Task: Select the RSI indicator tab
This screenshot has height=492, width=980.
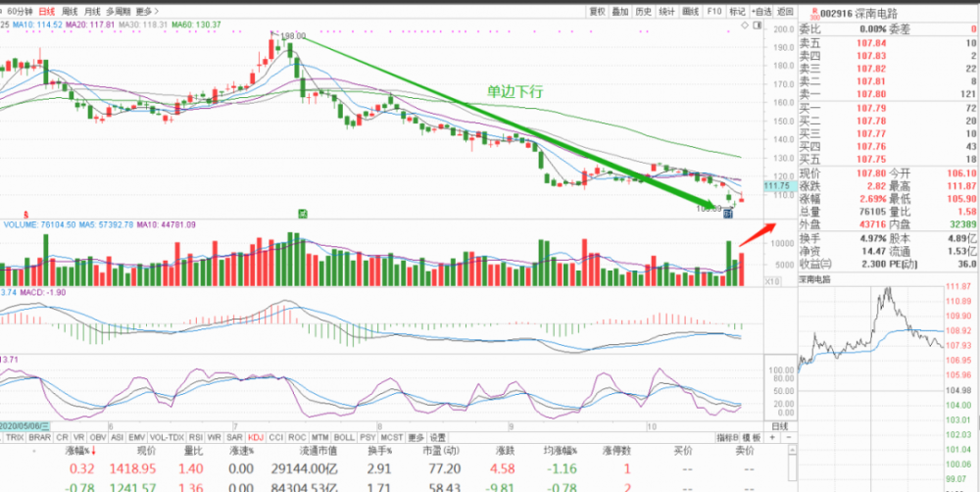Action: pos(196,438)
